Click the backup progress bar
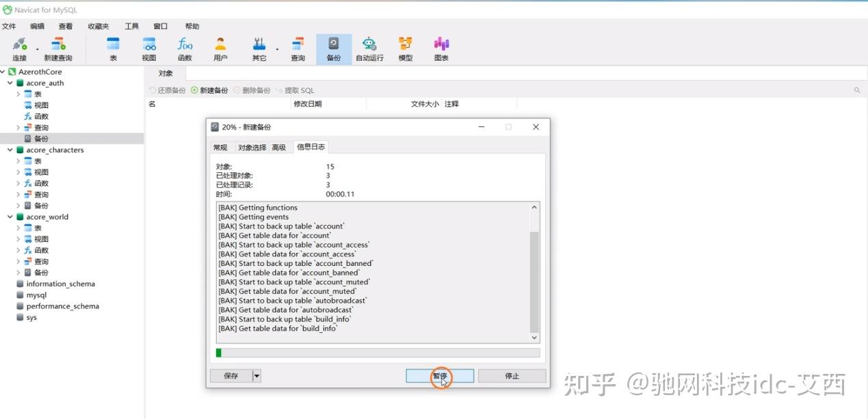Viewport: 868px width, 419px height. [x=375, y=353]
